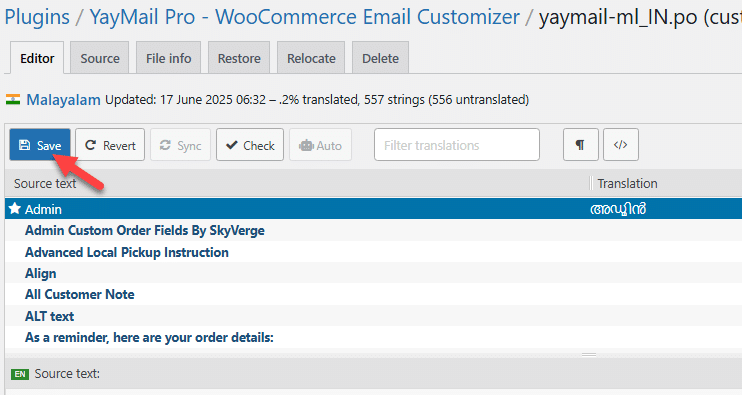The image size is (742, 395).
Task: Run the Check translations button
Action: tap(250, 145)
